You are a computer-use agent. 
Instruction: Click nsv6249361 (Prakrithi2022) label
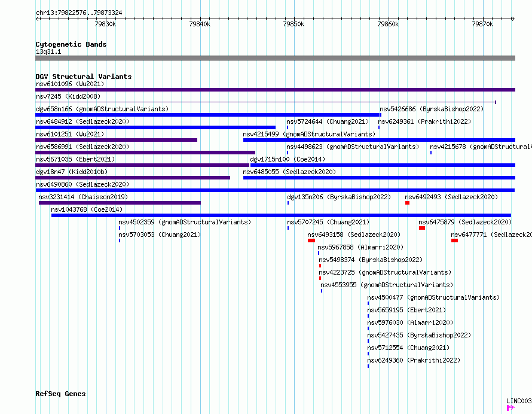click(x=424, y=121)
